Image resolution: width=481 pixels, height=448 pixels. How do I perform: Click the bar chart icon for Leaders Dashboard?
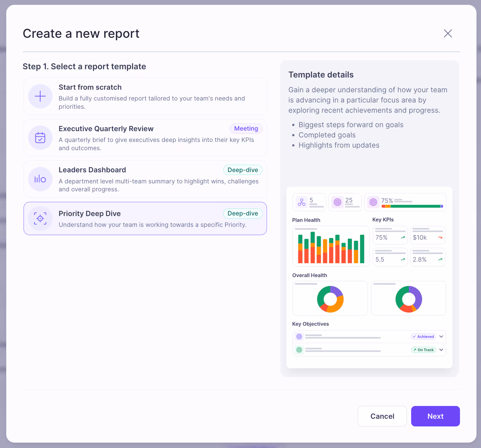pos(40,179)
